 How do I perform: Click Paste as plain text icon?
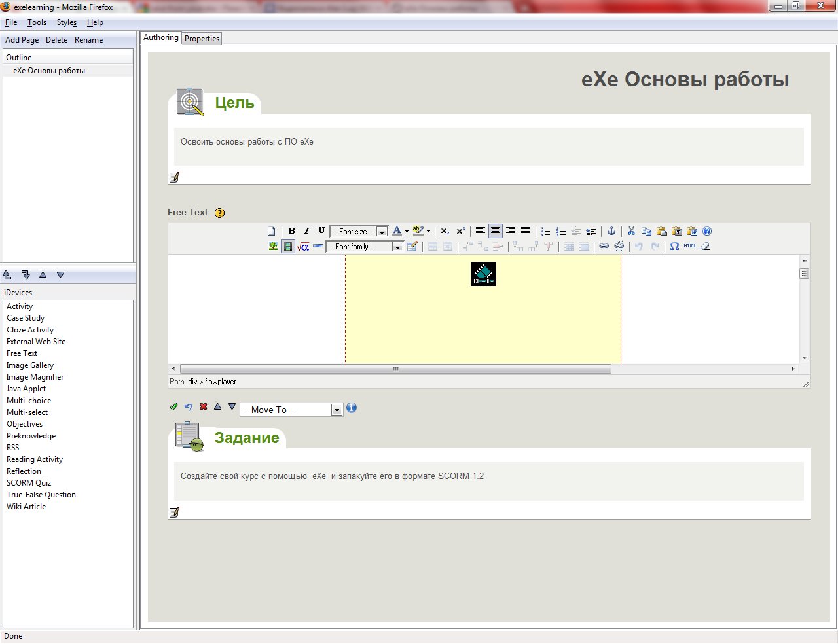[x=677, y=231]
